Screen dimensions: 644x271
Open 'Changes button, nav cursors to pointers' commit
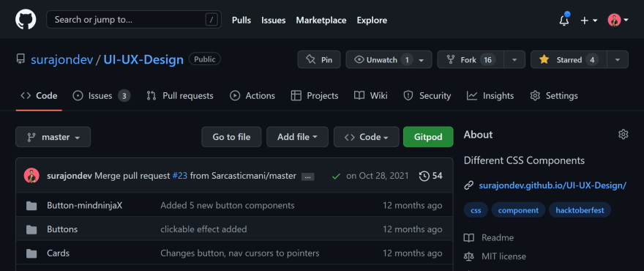(x=240, y=253)
